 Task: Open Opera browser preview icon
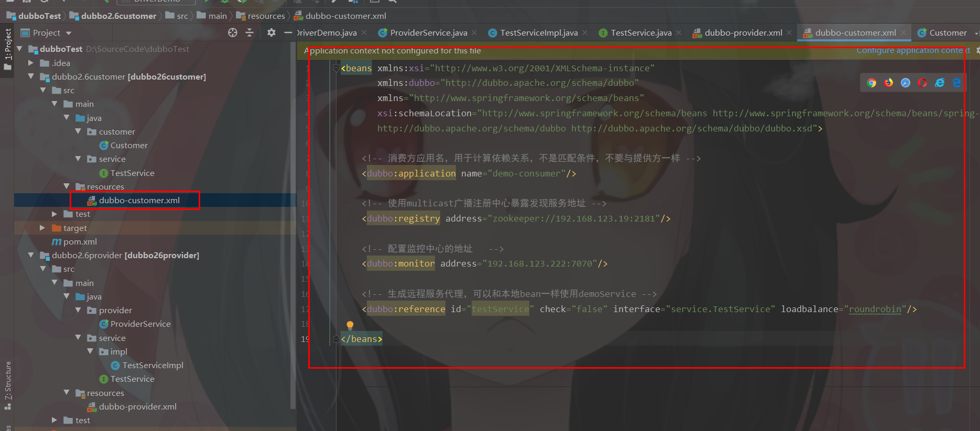[x=923, y=83]
